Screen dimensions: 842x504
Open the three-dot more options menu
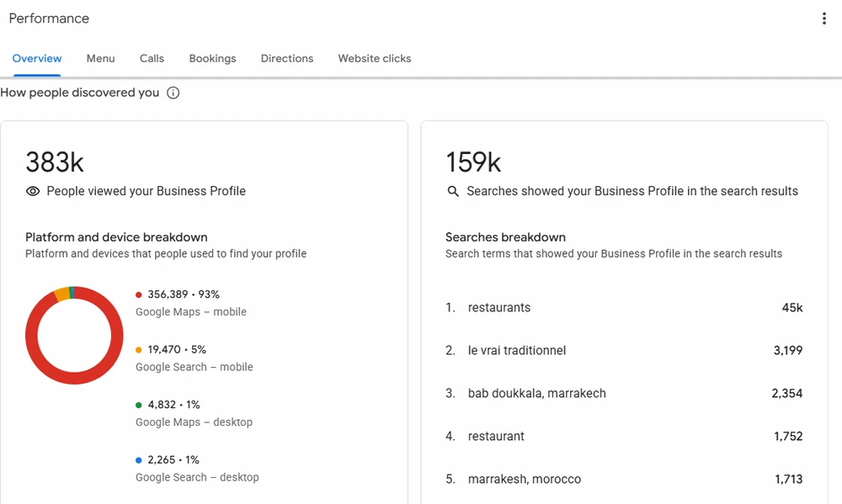pos(823,19)
